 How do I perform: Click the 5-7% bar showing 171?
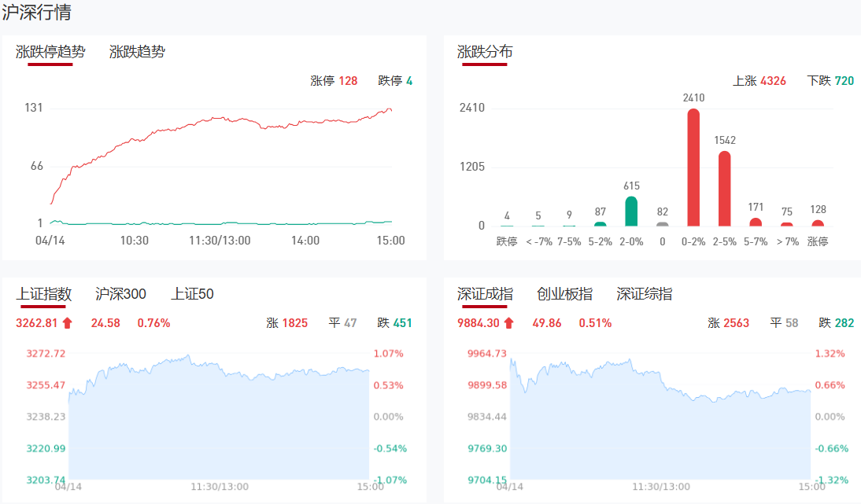pos(756,223)
